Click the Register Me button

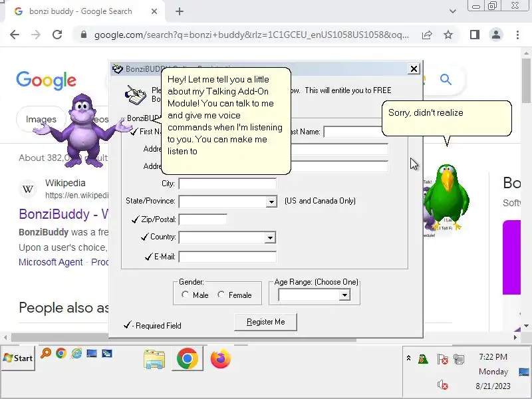[265, 322]
